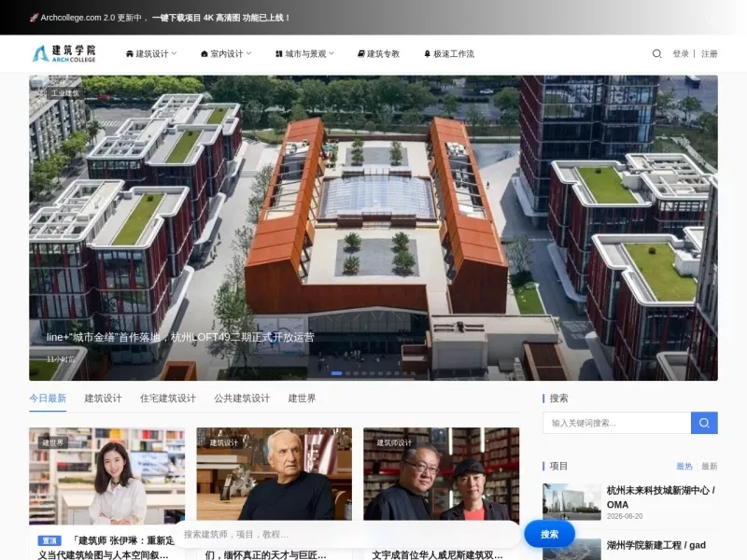This screenshot has height=560, width=747.
Task: Select the active blue carousel indicator
Action: point(337,373)
